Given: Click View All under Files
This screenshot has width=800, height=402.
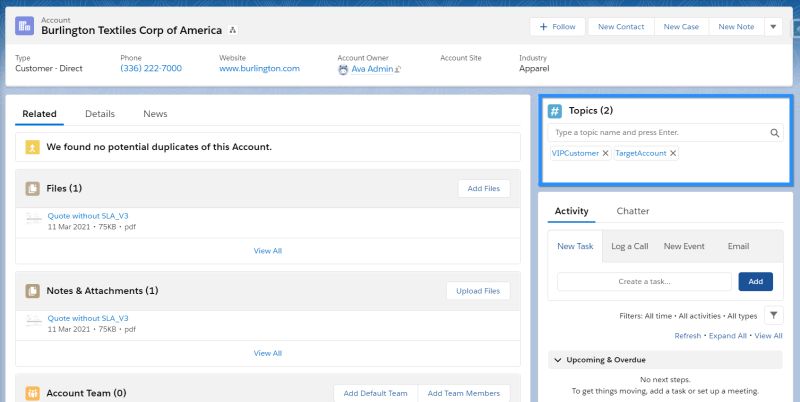Looking at the screenshot, I should click(268, 251).
